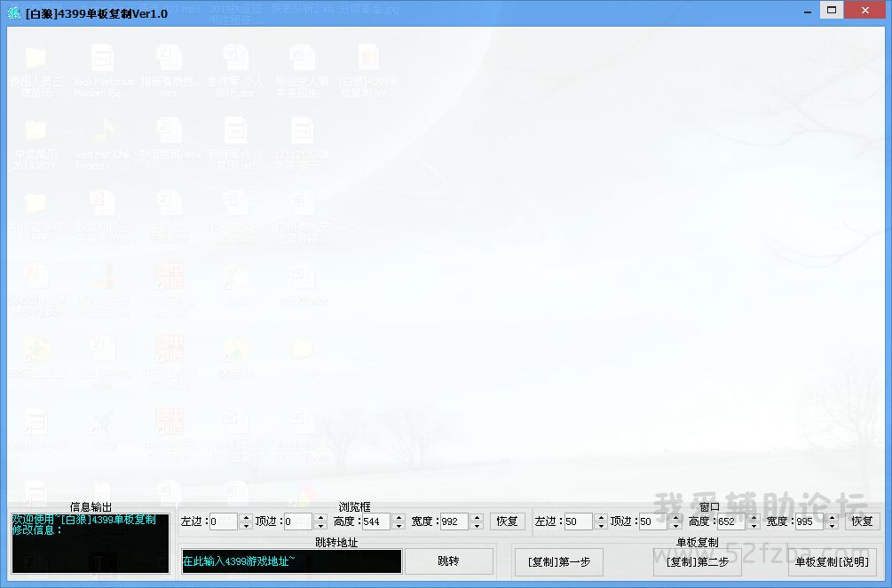Increase browser frame 顶边 value with up arrow
892x588 pixels.
[x=320, y=517]
